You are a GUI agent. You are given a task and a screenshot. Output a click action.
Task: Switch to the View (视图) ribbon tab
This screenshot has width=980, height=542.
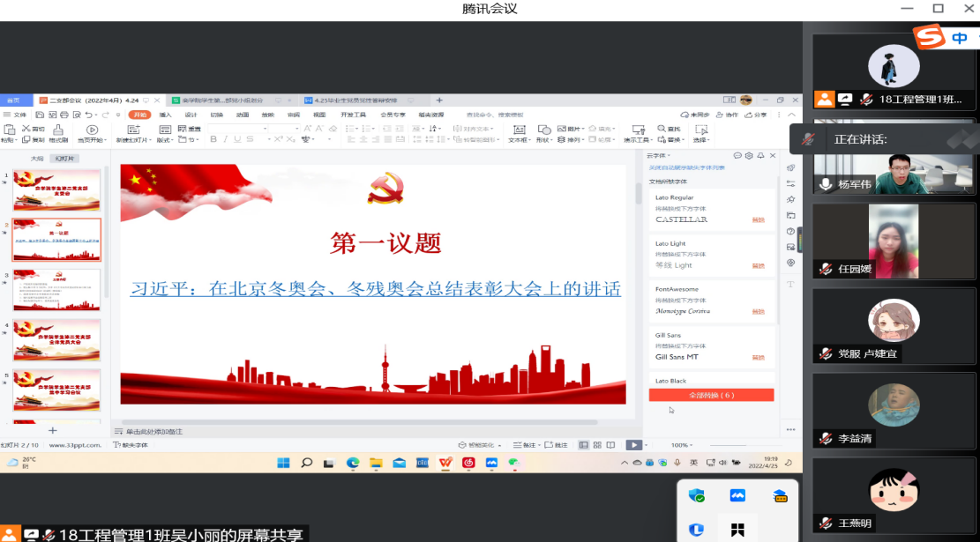[319, 115]
